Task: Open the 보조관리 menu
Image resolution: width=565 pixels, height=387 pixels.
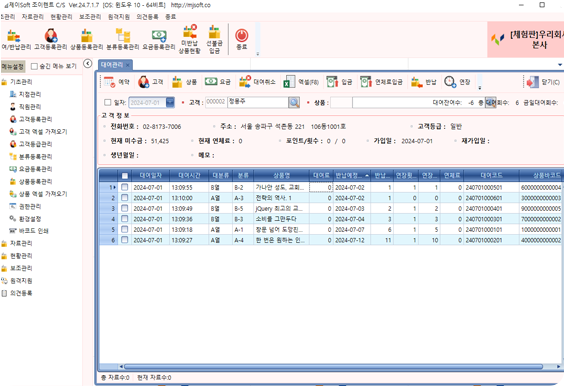Action: [x=90, y=17]
